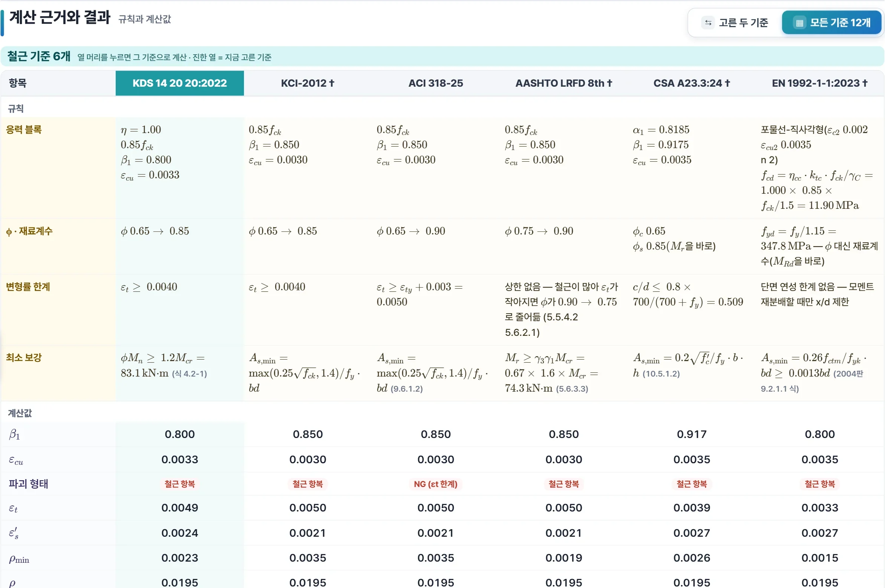Image resolution: width=885 pixels, height=588 pixels.
Task: Click the swap icon beside 고른 두 기준
Action: coord(708,23)
